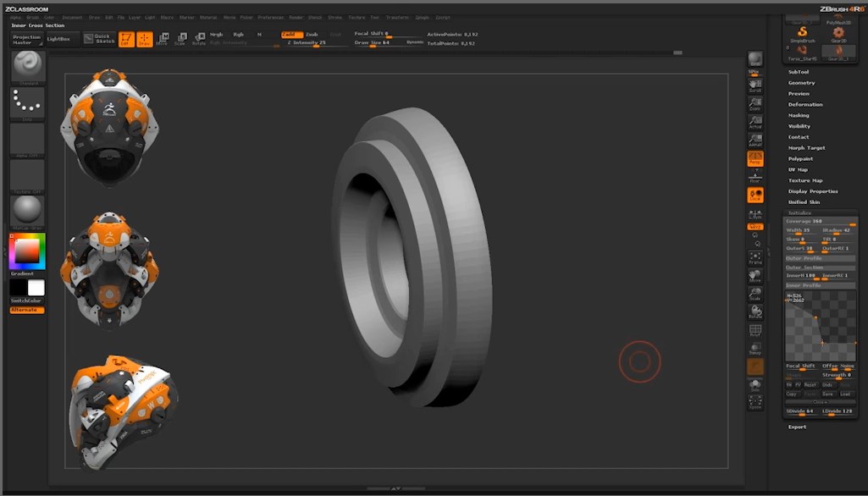This screenshot has width=868, height=496.
Task: Select the Rotate mode icon in top toolbar
Action: (x=199, y=39)
